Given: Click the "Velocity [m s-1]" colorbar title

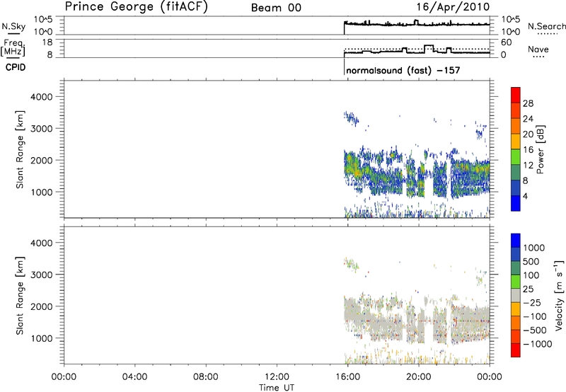Looking at the screenshot, I should pos(559,295).
